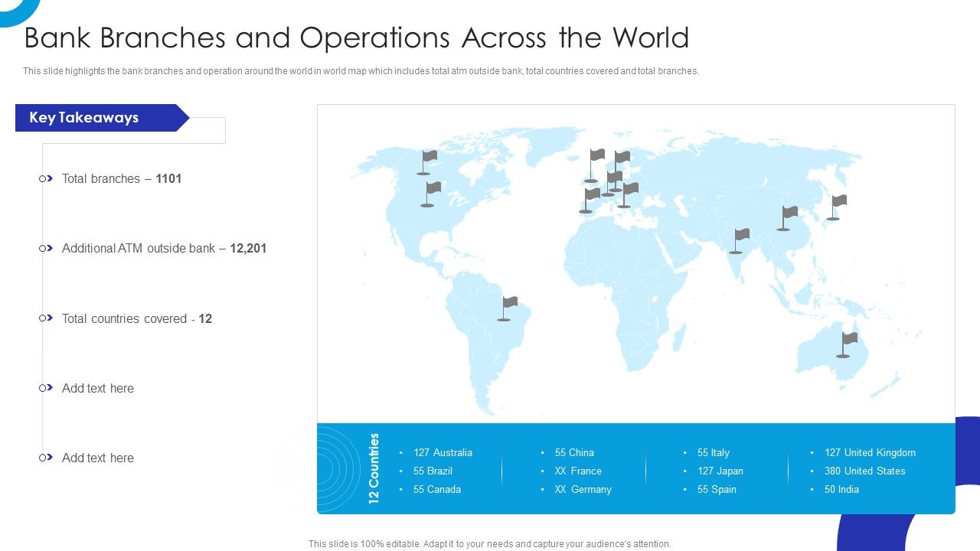980x551 pixels.
Task: Click the flag marker over China
Action: click(x=786, y=218)
